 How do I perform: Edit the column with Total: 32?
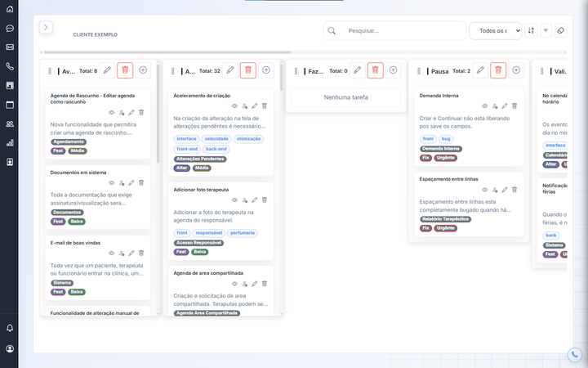tap(229, 70)
